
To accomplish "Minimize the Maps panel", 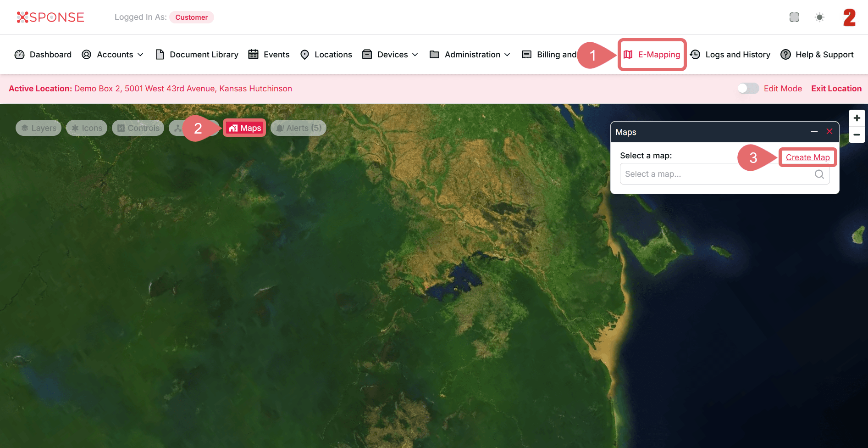I will pyautogui.click(x=814, y=132).
